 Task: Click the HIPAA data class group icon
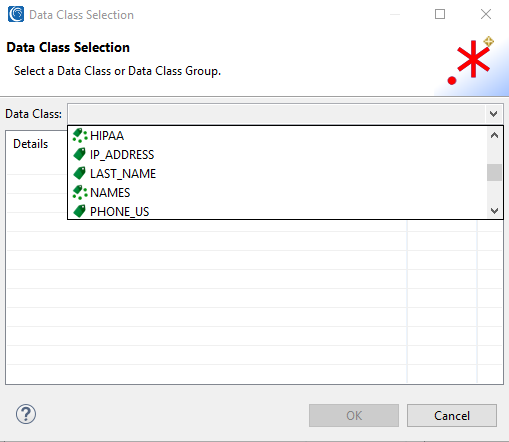(80, 136)
